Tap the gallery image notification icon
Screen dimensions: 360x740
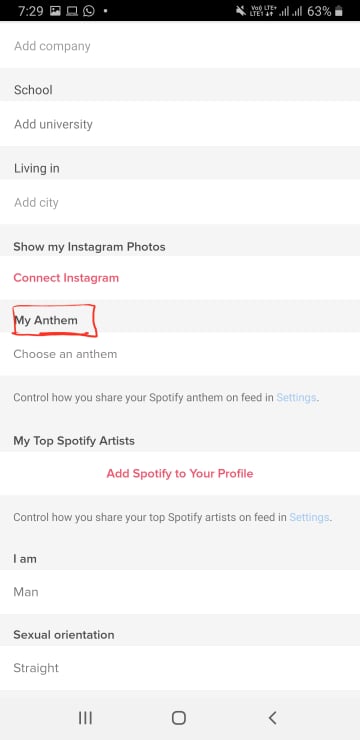pos(55,11)
